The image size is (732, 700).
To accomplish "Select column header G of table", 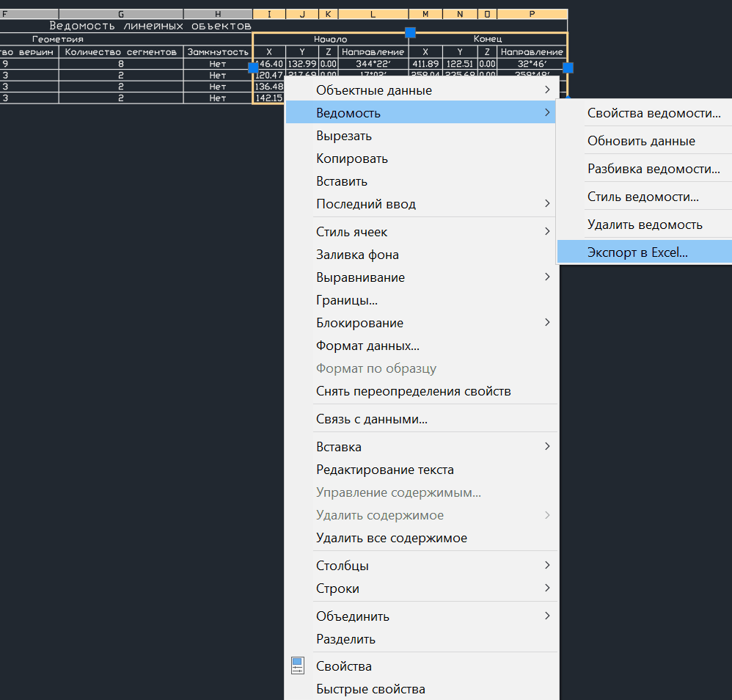I will pos(121,14).
